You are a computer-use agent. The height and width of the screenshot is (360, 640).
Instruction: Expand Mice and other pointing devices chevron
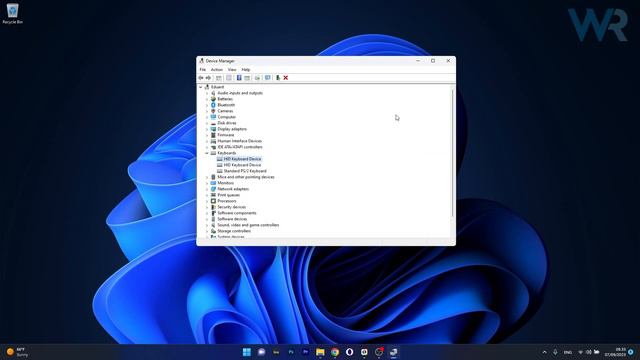(x=207, y=177)
